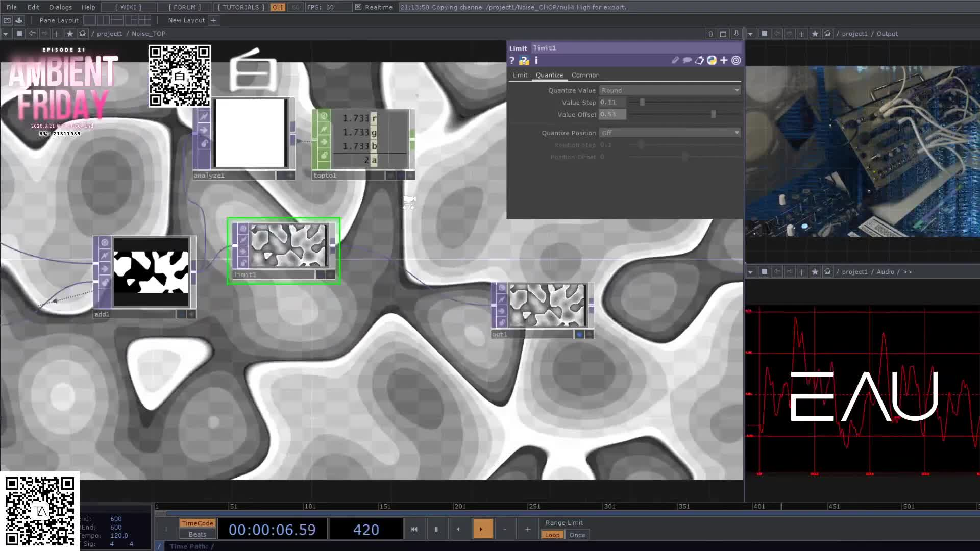The height and width of the screenshot is (551, 980).
Task: Open the FORUM link button
Action: (185, 7)
